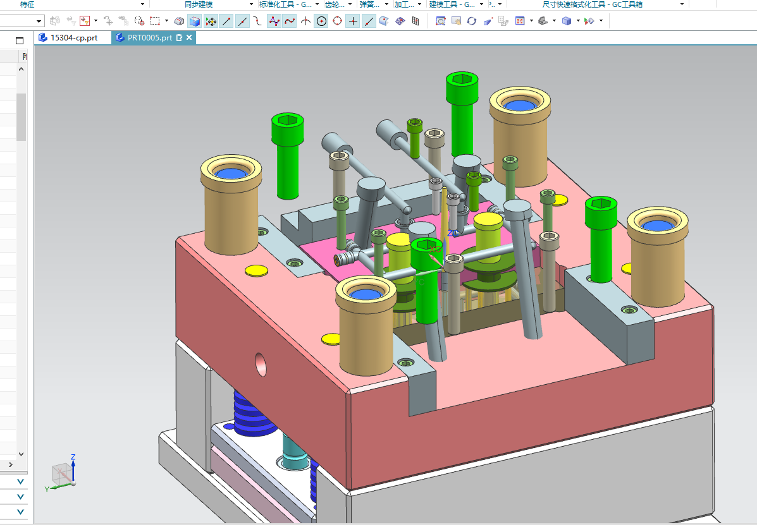The width and height of the screenshot is (757, 532).
Task: Expand the 加工 group dropdown arrow
Action: [x=419, y=4]
